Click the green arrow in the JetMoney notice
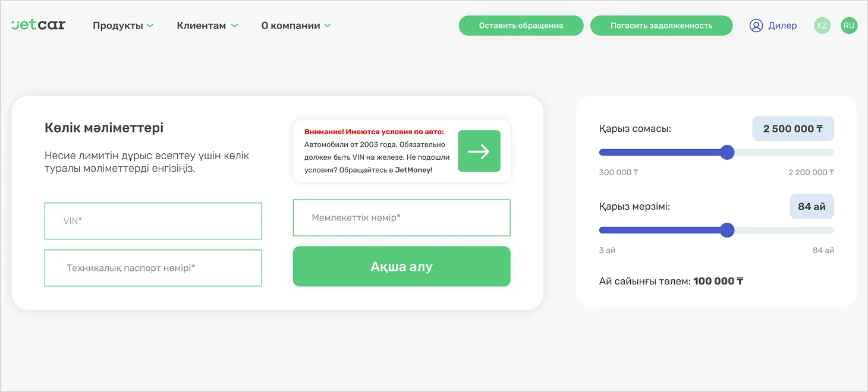This screenshot has height=392, width=868. click(479, 151)
